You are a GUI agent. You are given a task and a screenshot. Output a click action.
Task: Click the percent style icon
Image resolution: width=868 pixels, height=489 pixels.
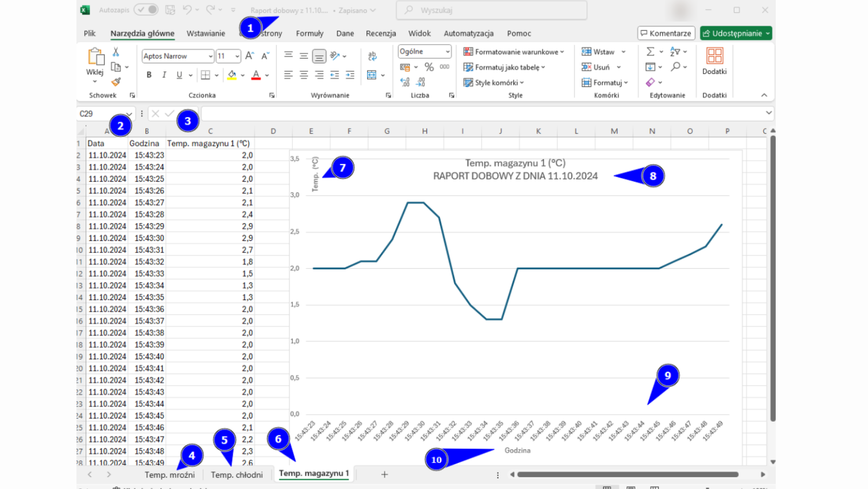click(x=429, y=67)
